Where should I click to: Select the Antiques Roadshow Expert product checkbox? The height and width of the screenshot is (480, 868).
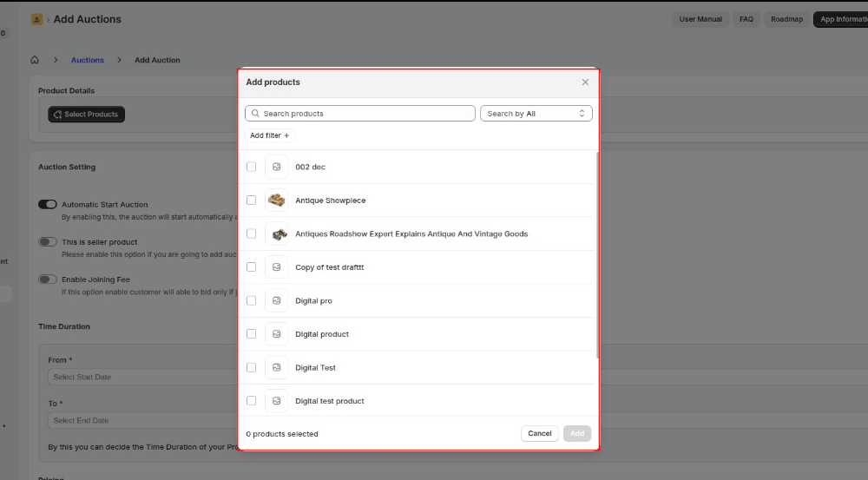click(252, 233)
